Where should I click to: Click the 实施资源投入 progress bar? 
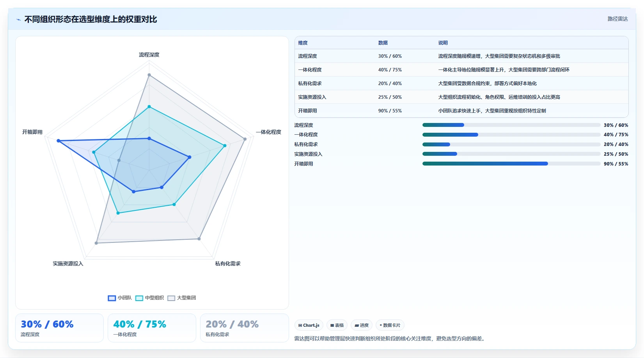pyautogui.click(x=511, y=154)
